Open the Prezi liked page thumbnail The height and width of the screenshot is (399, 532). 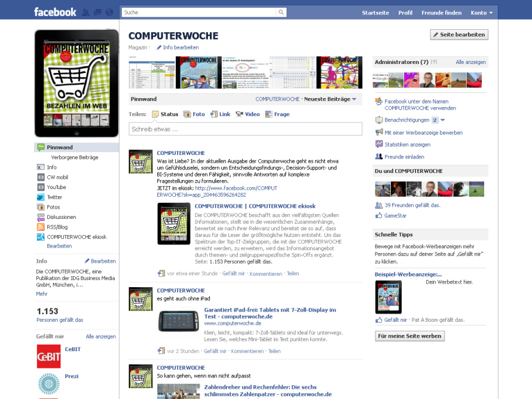pyautogui.click(x=48, y=383)
